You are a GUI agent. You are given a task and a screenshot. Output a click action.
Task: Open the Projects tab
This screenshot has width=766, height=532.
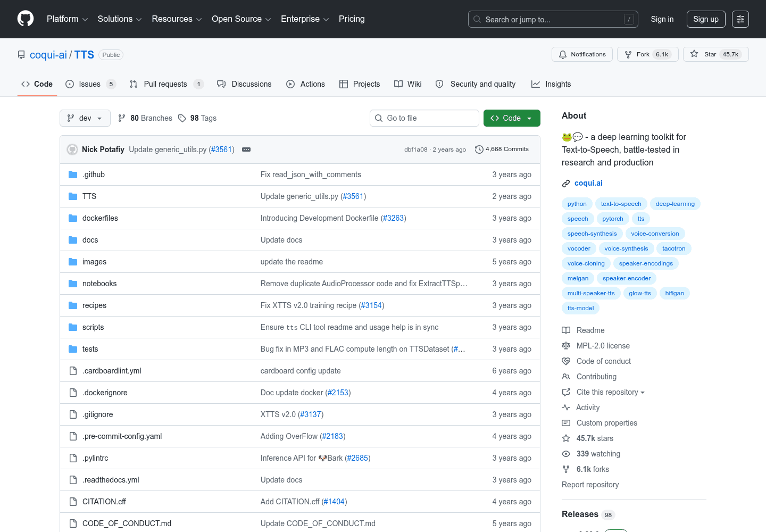tap(360, 84)
